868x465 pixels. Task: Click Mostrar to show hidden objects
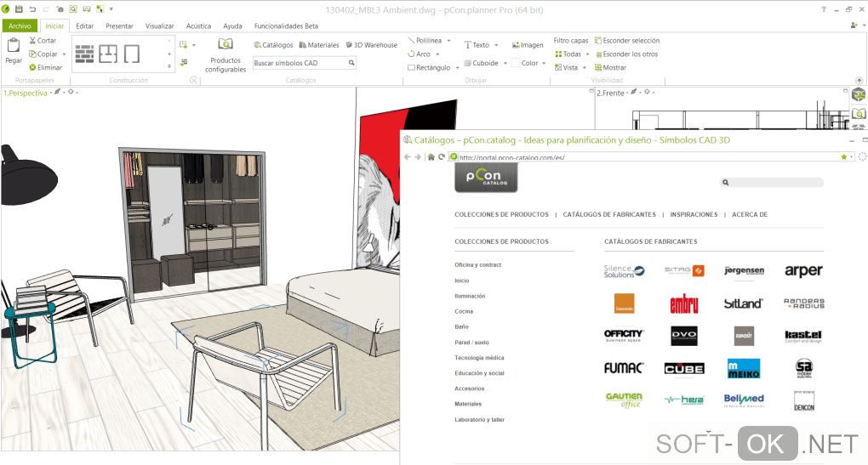[611, 67]
